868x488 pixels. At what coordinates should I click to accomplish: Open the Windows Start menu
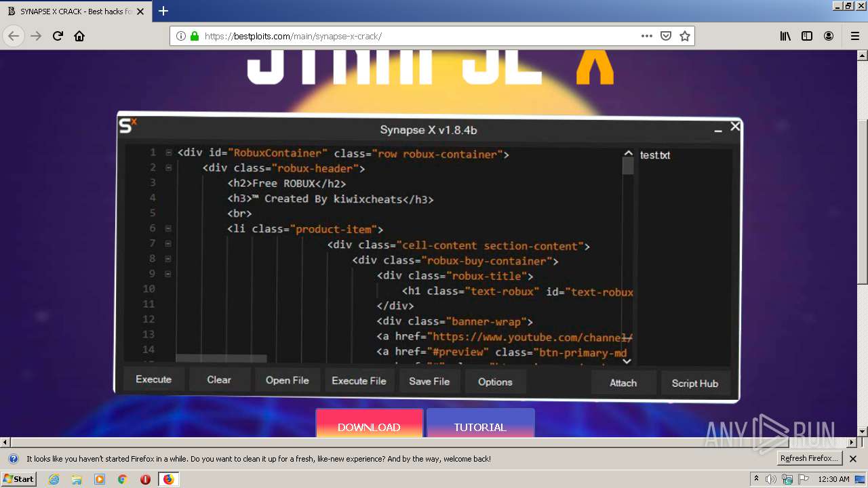19,479
